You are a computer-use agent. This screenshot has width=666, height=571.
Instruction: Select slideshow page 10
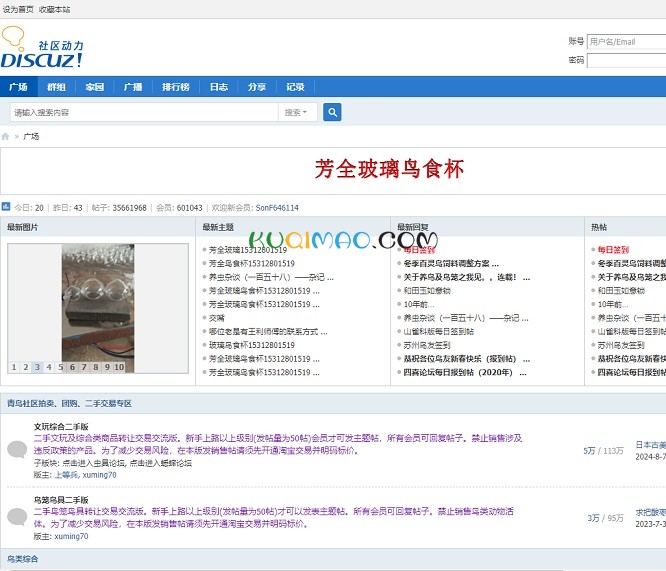(x=119, y=367)
